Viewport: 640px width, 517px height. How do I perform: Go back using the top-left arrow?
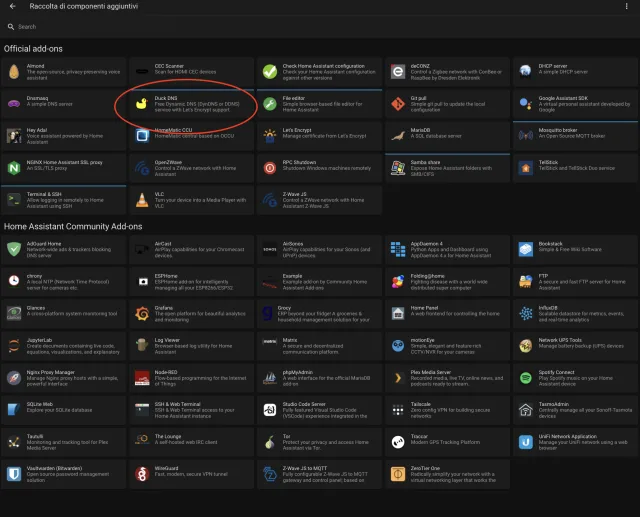click(x=12, y=7)
